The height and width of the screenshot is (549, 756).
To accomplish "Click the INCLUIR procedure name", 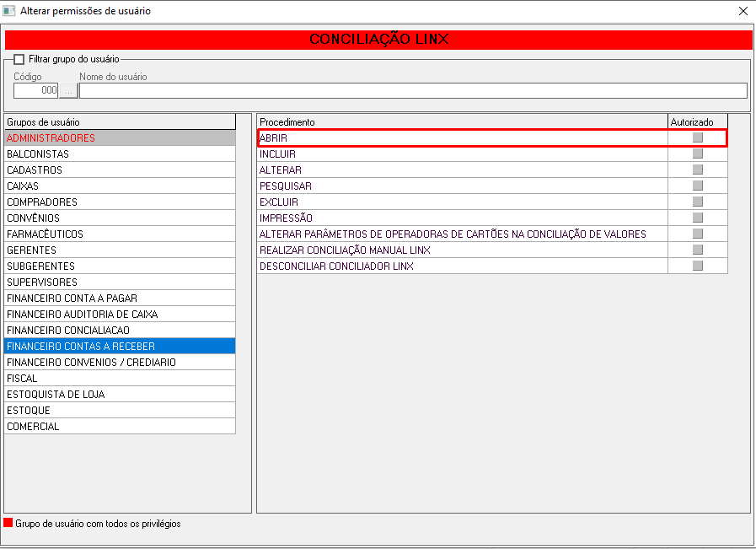I will click(278, 153).
